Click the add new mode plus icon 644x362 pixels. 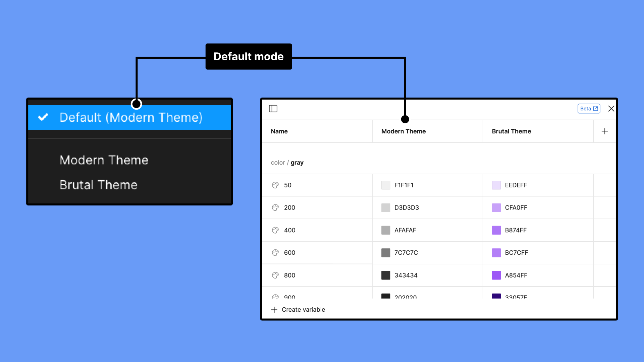pyautogui.click(x=605, y=131)
